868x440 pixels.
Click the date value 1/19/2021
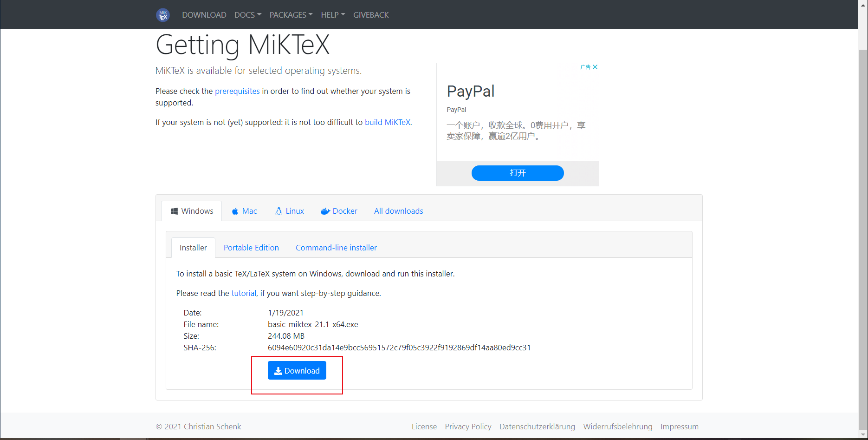(x=285, y=313)
